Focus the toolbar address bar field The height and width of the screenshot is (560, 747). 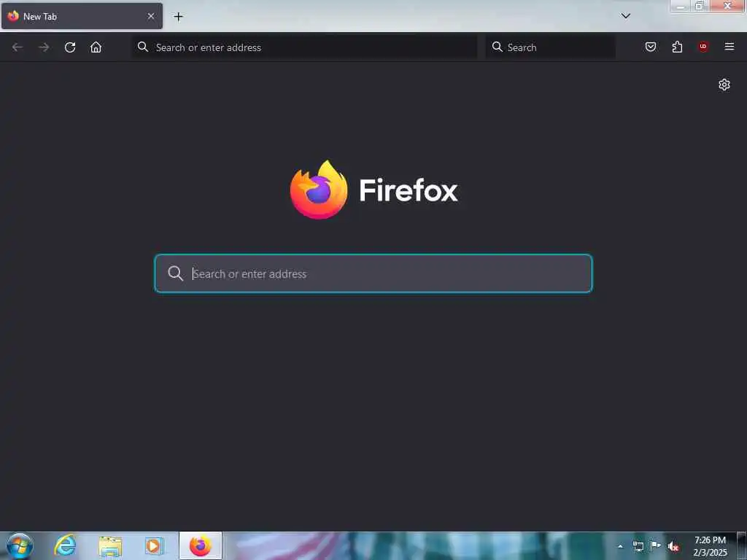coord(304,47)
